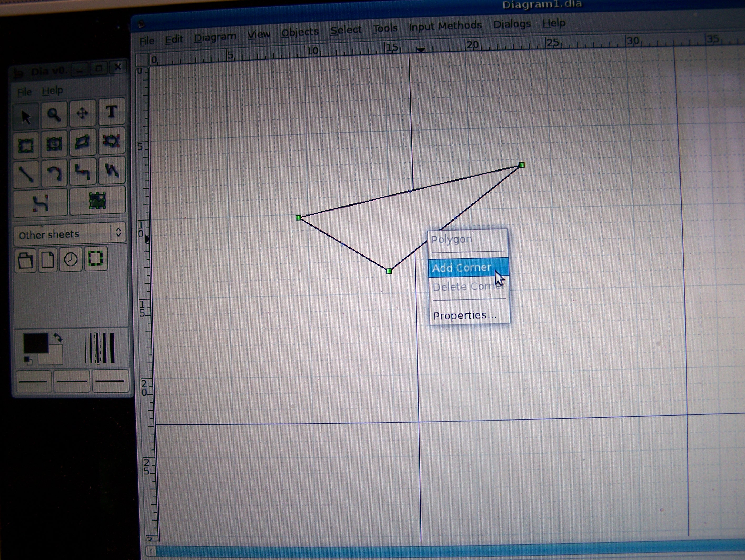Click the sheet selector stepper arrows
This screenshot has height=560, width=745.
click(x=119, y=232)
